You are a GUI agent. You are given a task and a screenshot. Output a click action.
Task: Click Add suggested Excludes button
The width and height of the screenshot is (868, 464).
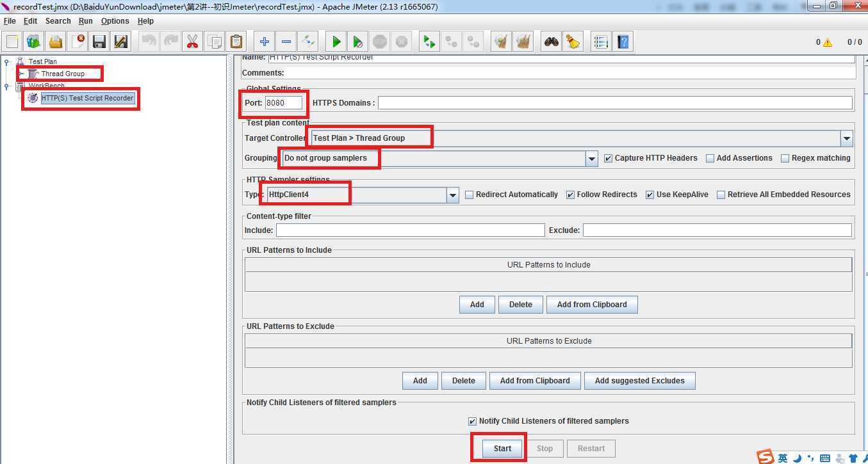pyautogui.click(x=640, y=381)
